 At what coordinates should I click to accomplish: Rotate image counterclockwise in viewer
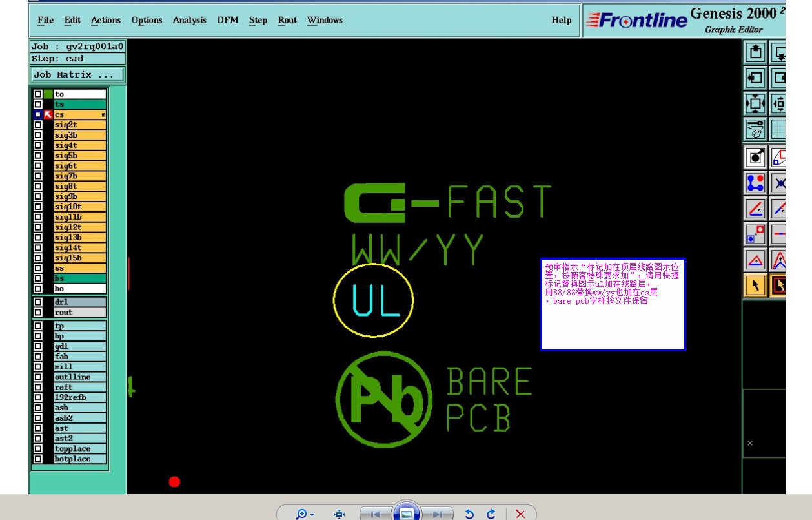(469, 514)
